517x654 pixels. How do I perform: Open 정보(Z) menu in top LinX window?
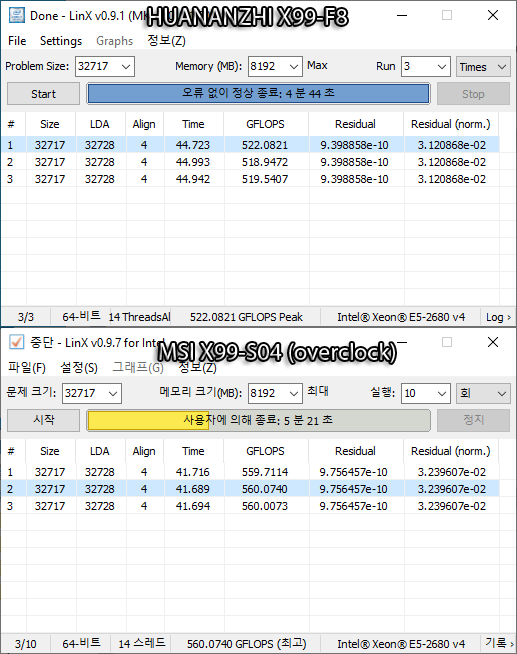[166, 41]
